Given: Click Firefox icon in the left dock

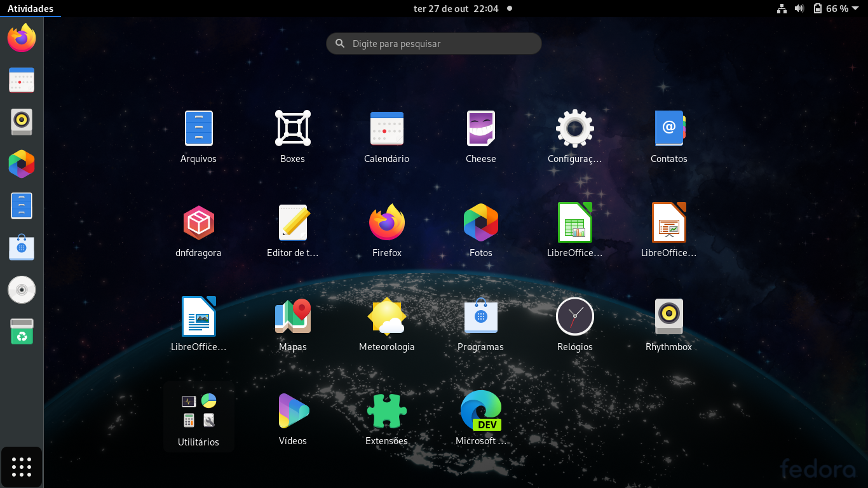Looking at the screenshot, I should pos(22,38).
